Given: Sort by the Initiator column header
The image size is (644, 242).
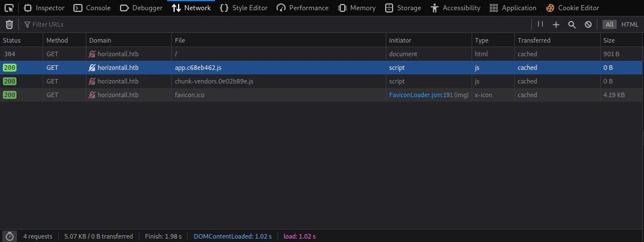Looking at the screenshot, I should pos(429,40).
